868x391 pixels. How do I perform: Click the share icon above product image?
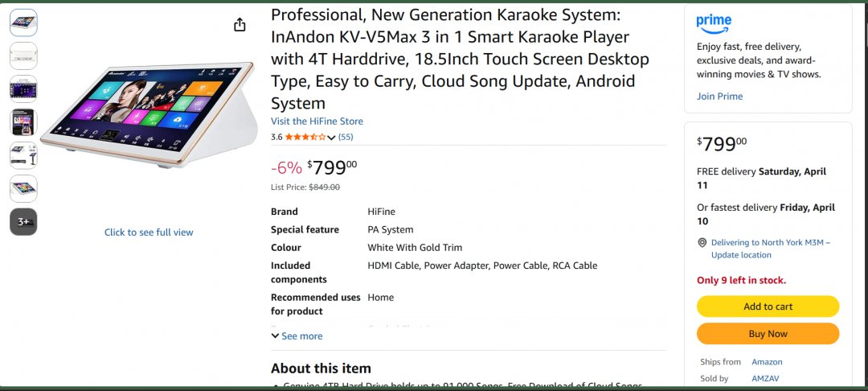tap(240, 25)
